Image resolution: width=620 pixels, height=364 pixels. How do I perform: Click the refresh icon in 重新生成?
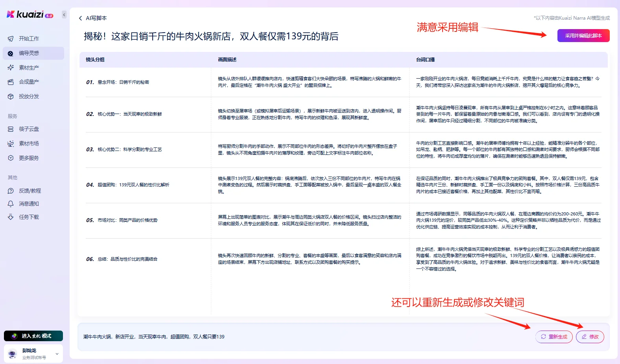[543, 337]
